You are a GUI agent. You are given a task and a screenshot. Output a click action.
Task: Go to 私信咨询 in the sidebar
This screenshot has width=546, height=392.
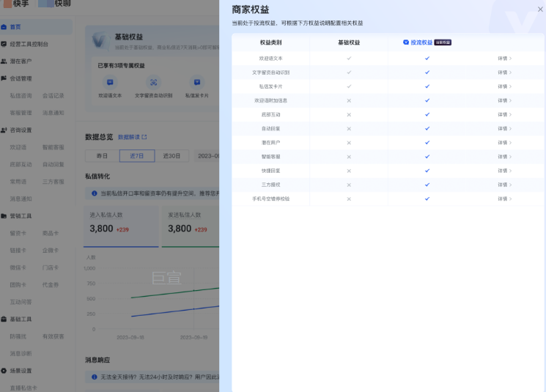[x=21, y=96]
